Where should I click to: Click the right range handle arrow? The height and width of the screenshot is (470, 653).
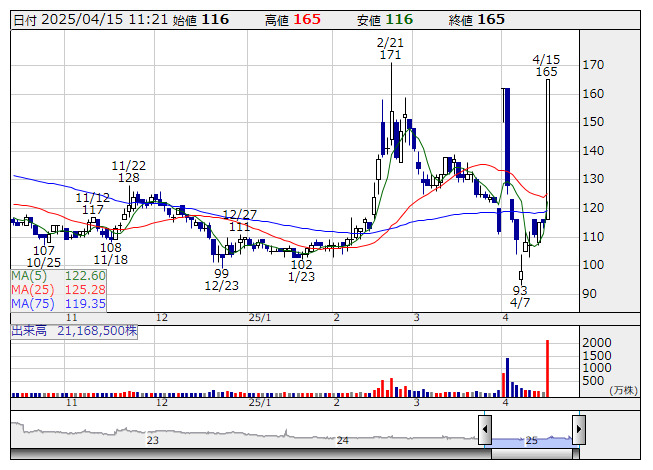[x=579, y=429]
